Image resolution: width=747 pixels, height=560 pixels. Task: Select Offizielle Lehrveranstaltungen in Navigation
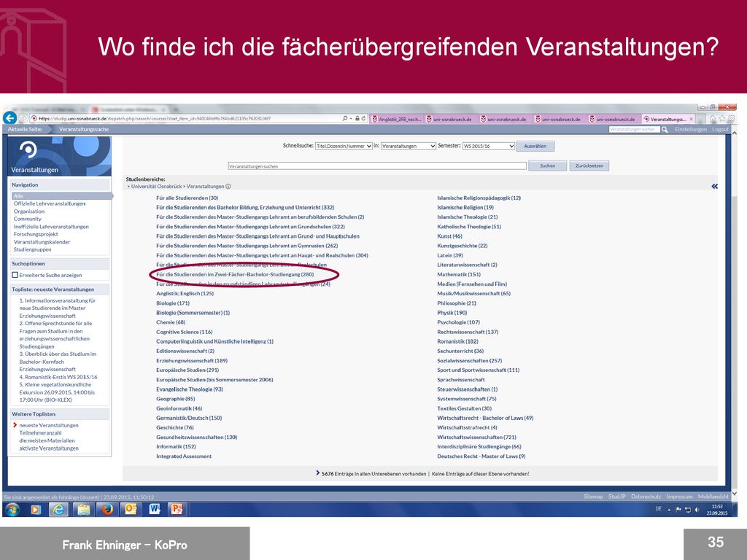click(50, 204)
